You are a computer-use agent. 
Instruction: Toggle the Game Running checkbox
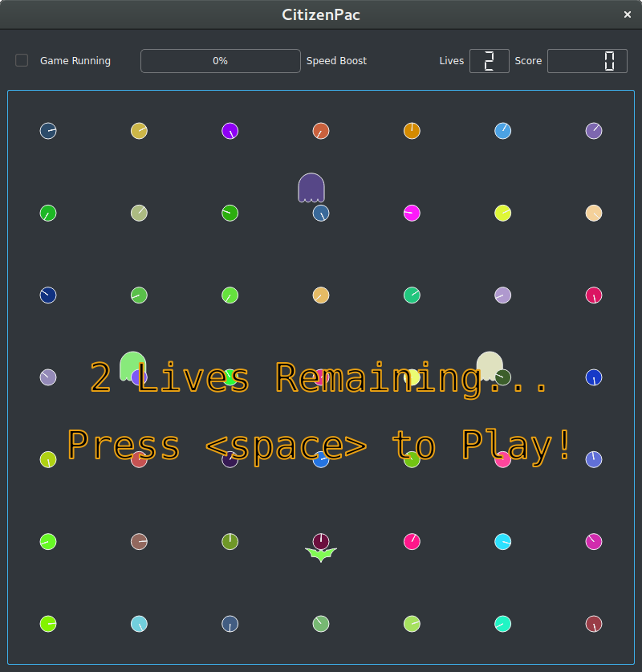[x=22, y=60]
